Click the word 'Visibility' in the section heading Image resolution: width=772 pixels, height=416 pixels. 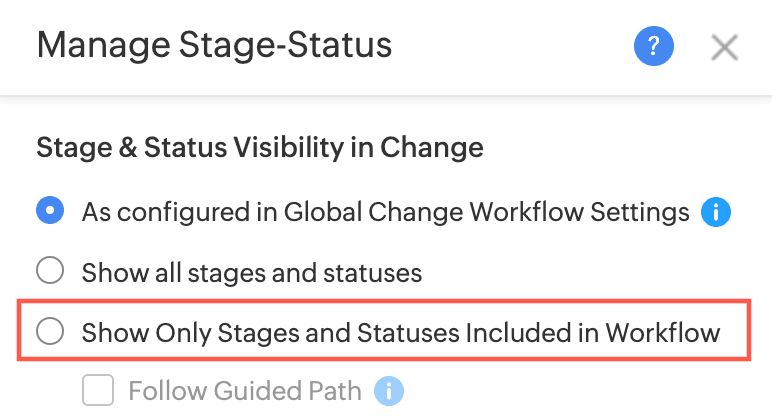point(305,149)
